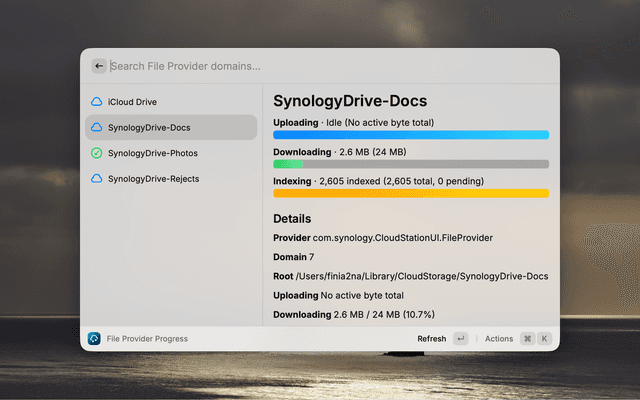
Task: Click the Return key icon next to Refresh
Action: [461, 338]
